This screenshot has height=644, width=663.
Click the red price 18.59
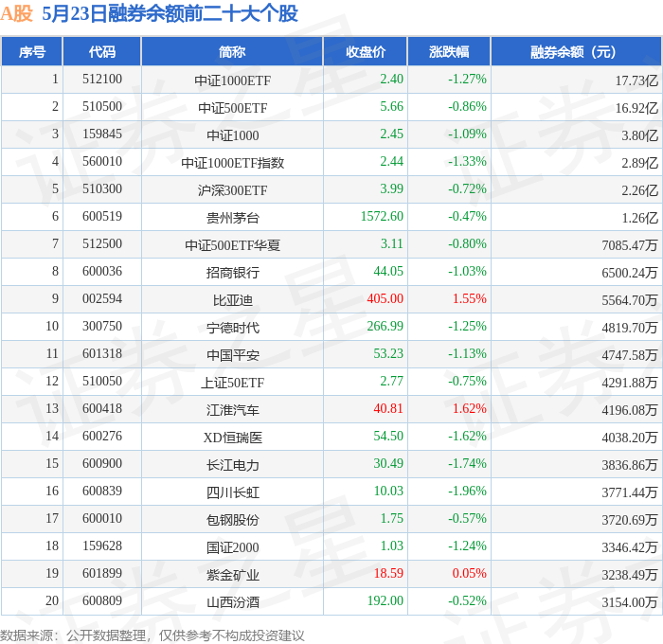click(388, 574)
